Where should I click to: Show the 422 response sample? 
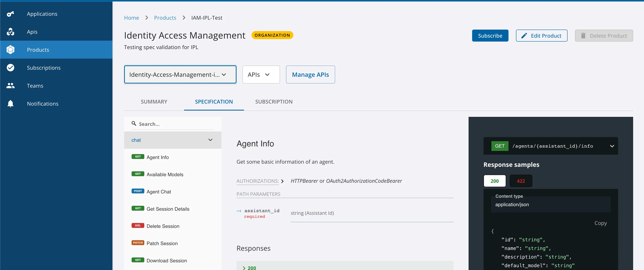521,181
